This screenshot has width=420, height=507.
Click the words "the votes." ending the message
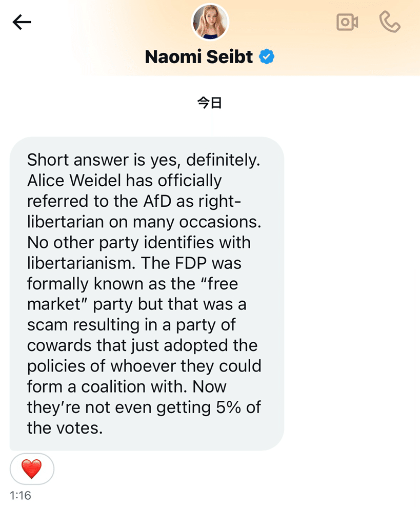pos(65,428)
